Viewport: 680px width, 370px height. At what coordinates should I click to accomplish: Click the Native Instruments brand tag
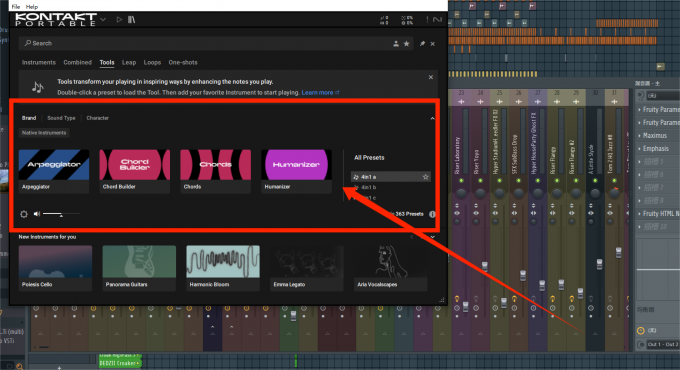(44, 133)
